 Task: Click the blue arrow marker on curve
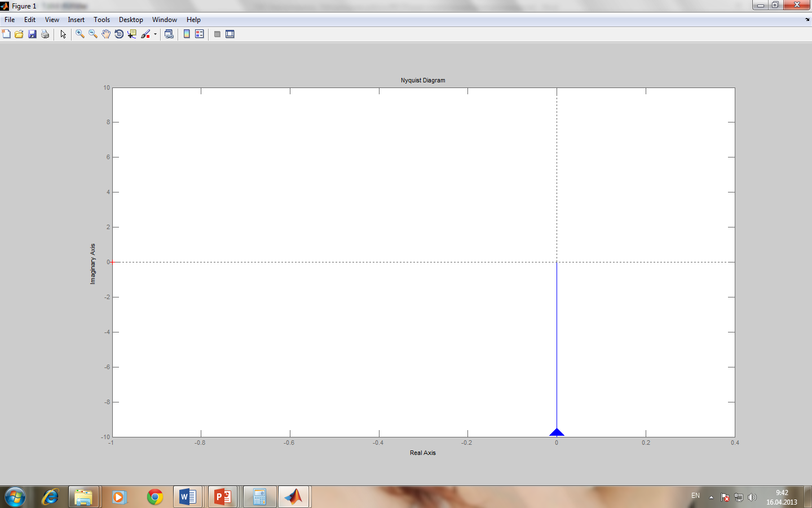[557, 432]
